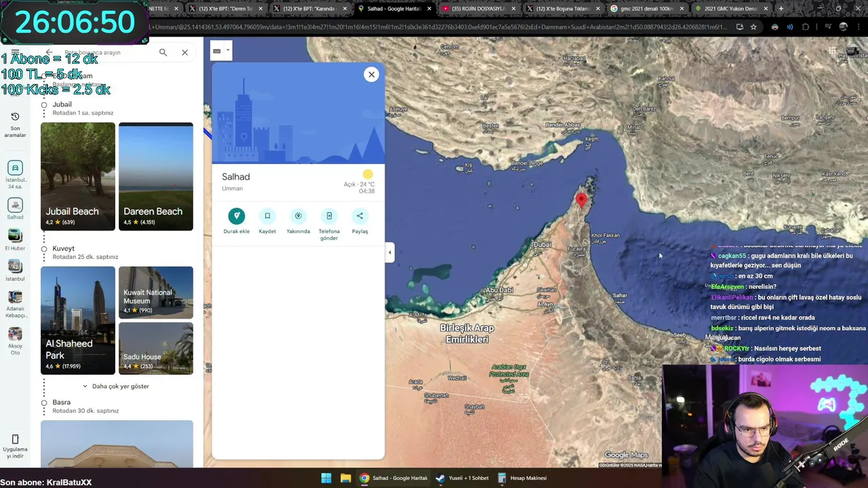
Task: Select the Jubail route stop
Action: coord(62,104)
